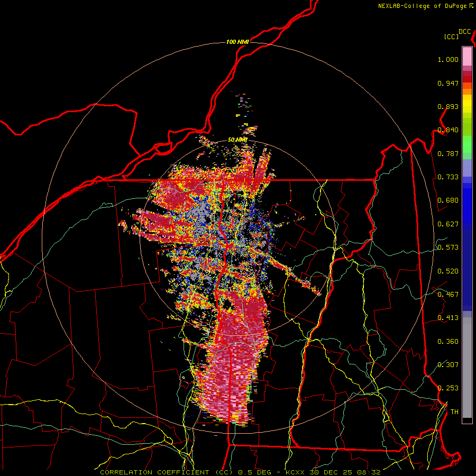
Task: Click the 0.573 color scale value
Action: (448, 248)
